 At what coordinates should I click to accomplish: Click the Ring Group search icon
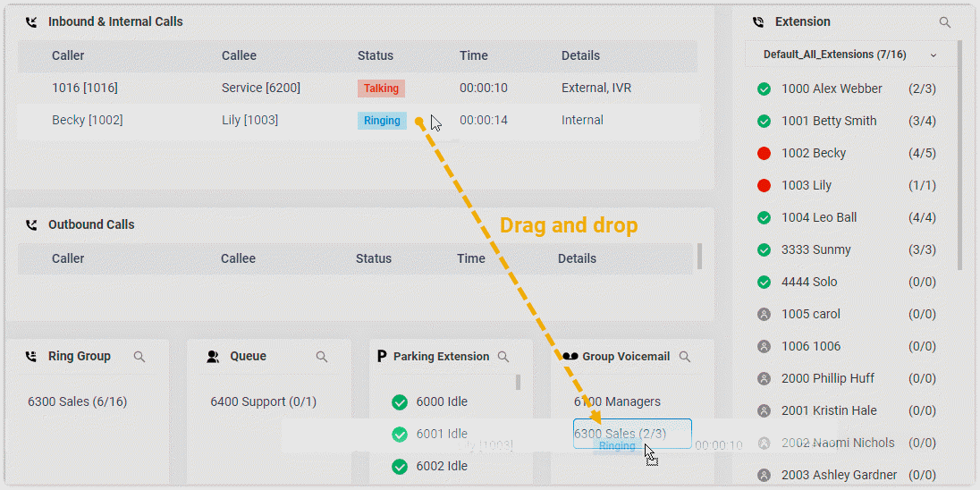click(x=139, y=357)
